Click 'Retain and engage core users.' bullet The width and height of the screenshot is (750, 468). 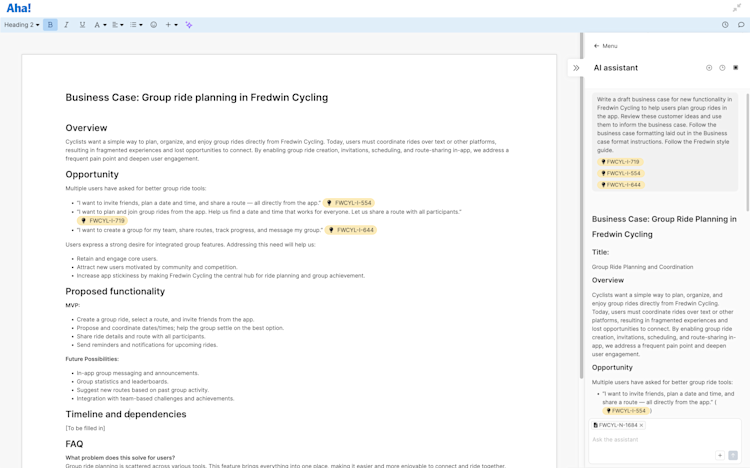click(117, 259)
